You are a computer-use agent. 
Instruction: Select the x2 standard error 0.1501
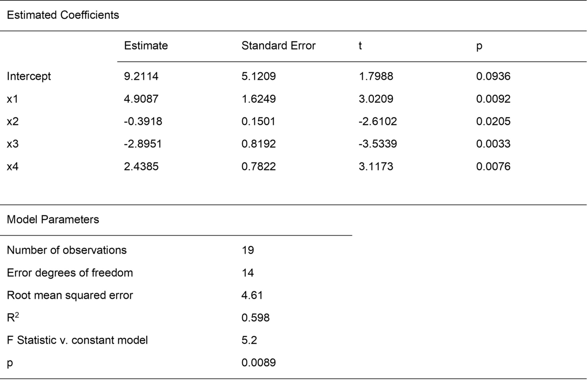pos(258,122)
